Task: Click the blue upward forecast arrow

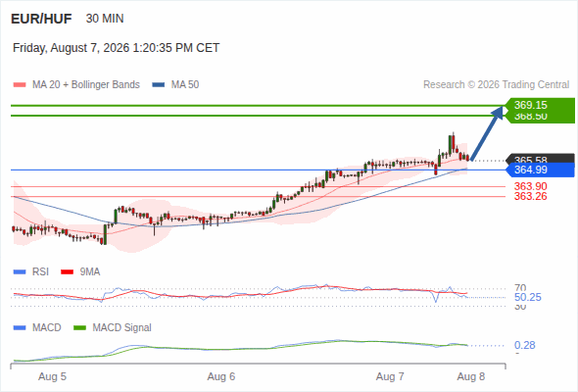Action: (487, 133)
